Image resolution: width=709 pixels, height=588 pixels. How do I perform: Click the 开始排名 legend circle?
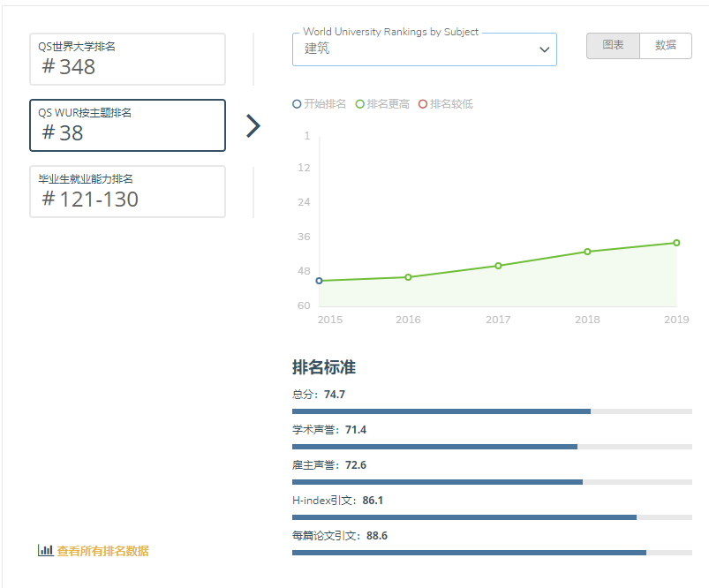point(297,104)
